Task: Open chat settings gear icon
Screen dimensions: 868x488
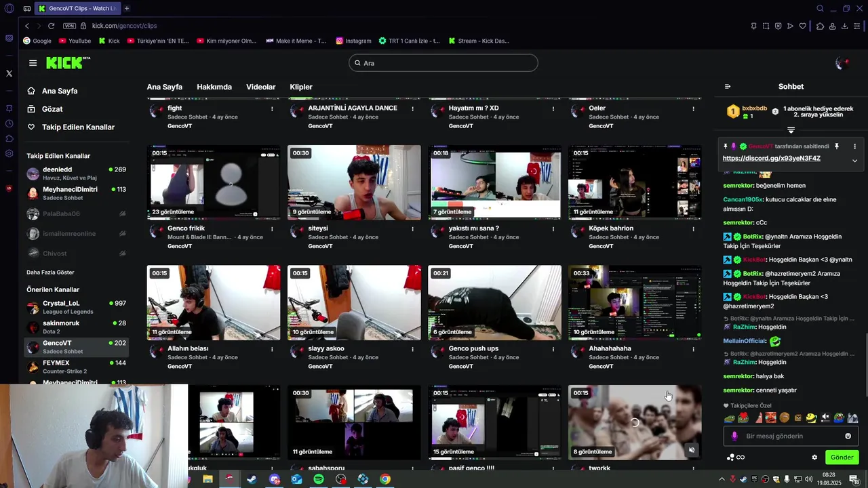Action: tap(814, 457)
